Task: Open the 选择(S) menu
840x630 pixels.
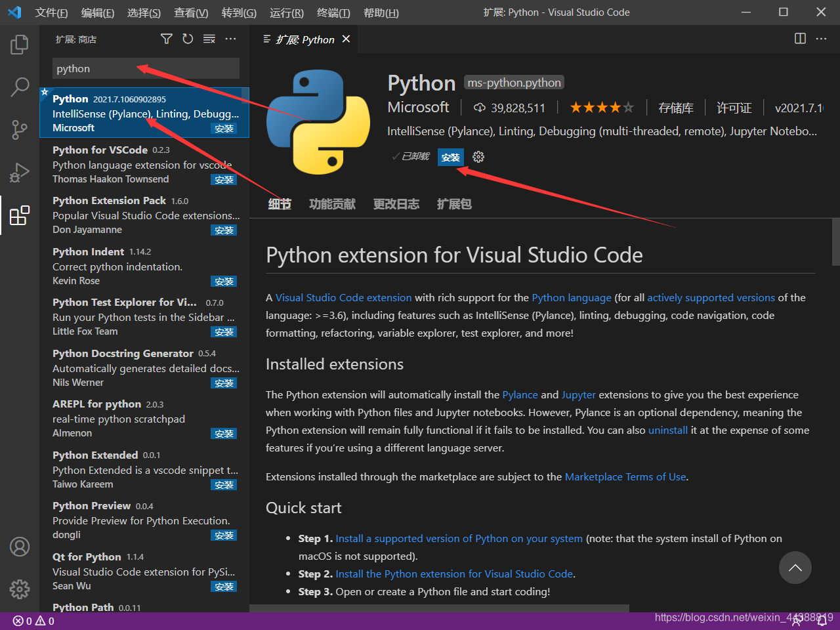Action: 144,12
